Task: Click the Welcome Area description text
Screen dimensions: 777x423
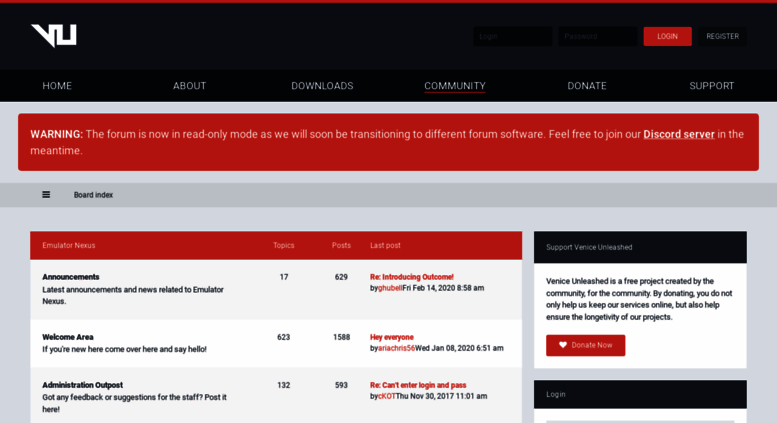Action: tap(124, 349)
